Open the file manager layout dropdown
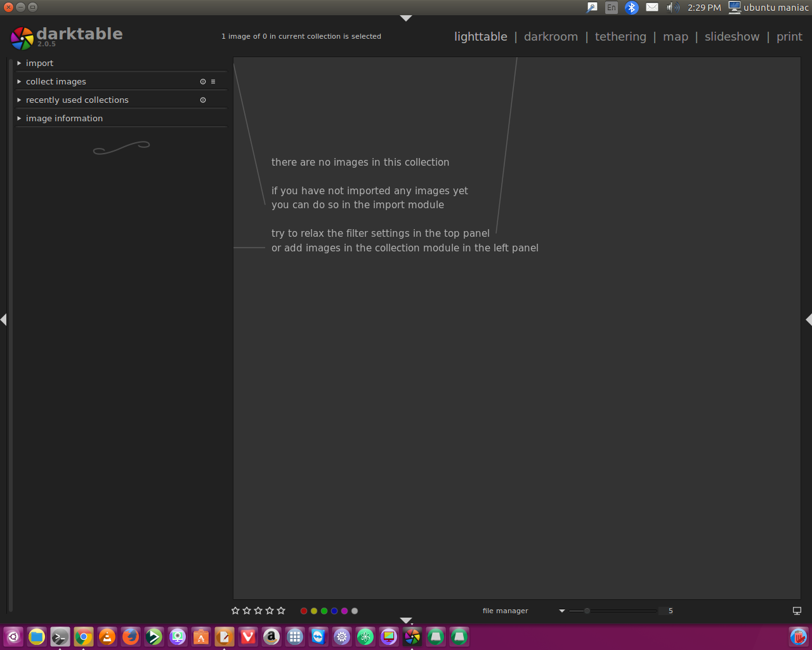Viewport: 812px width, 650px height. (523, 611)
